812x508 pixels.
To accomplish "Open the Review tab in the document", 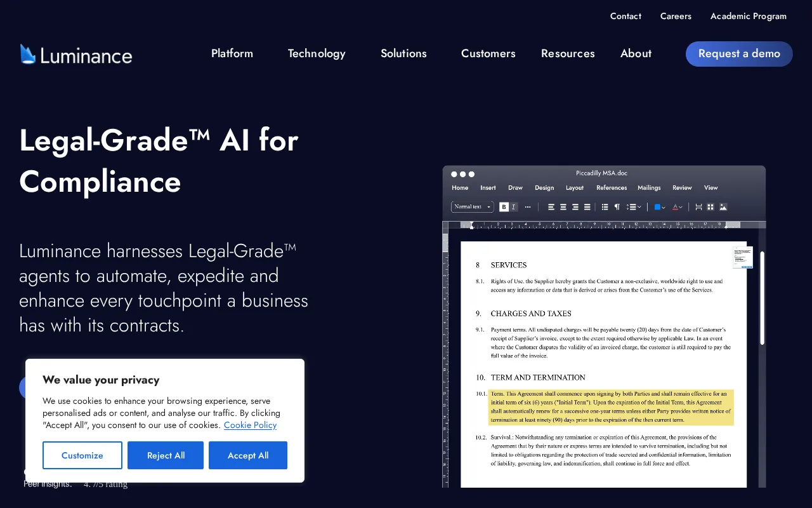I will tap(682, 188).
